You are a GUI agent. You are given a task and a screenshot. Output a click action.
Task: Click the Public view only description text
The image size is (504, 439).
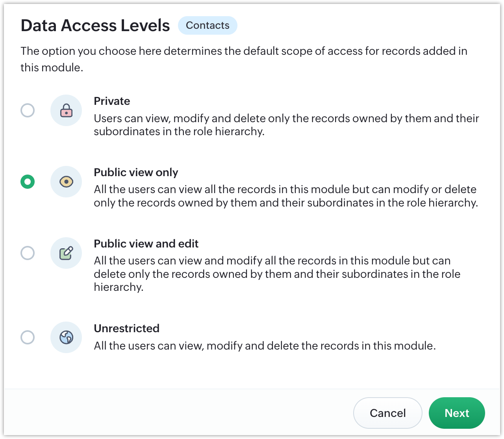point(285,196)
